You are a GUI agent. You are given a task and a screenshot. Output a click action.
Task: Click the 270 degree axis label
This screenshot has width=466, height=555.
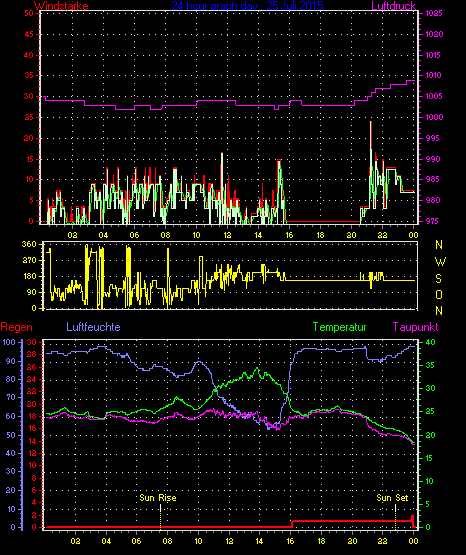29,260
